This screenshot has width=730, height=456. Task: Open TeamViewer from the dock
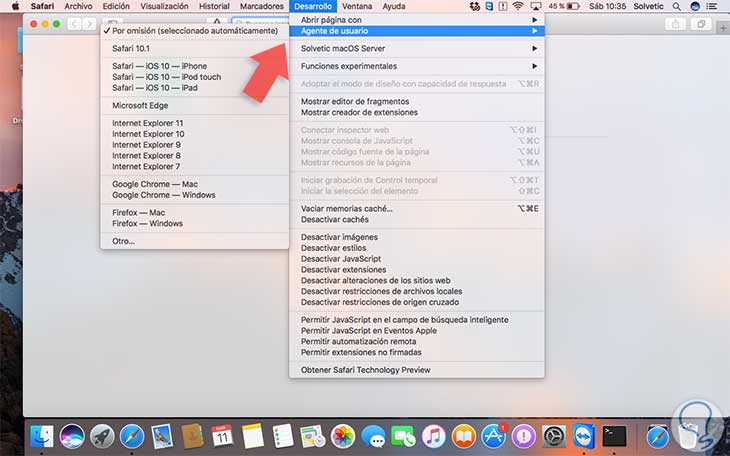[584, 437]
